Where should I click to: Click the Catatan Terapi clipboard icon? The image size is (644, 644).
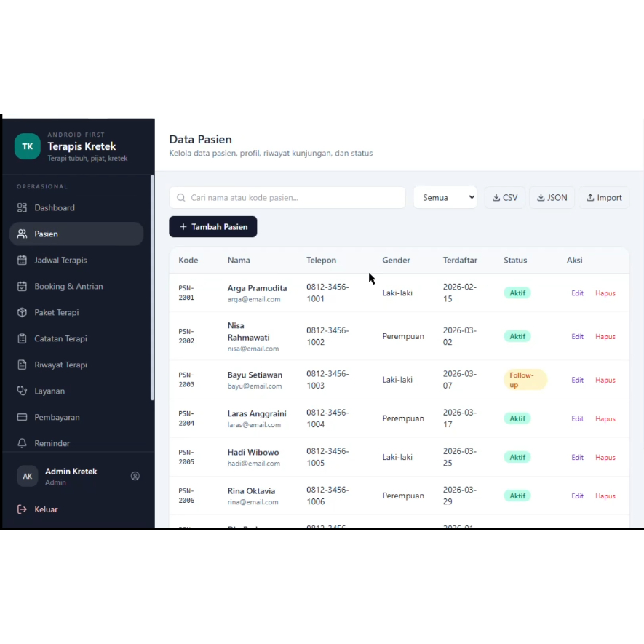(22, 339)
